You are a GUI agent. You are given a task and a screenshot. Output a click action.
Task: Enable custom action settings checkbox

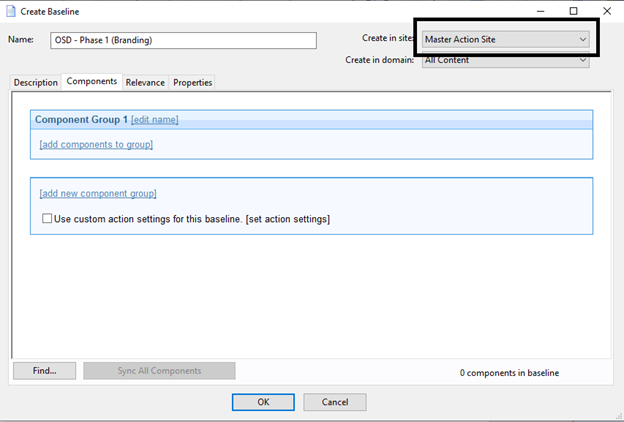click(x=47, y=218)
